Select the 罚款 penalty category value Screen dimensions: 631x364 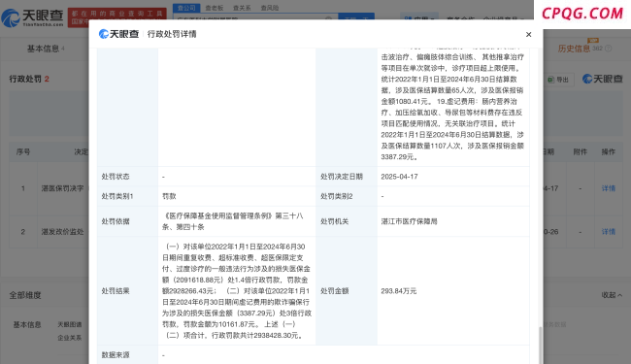coord(169,196)
